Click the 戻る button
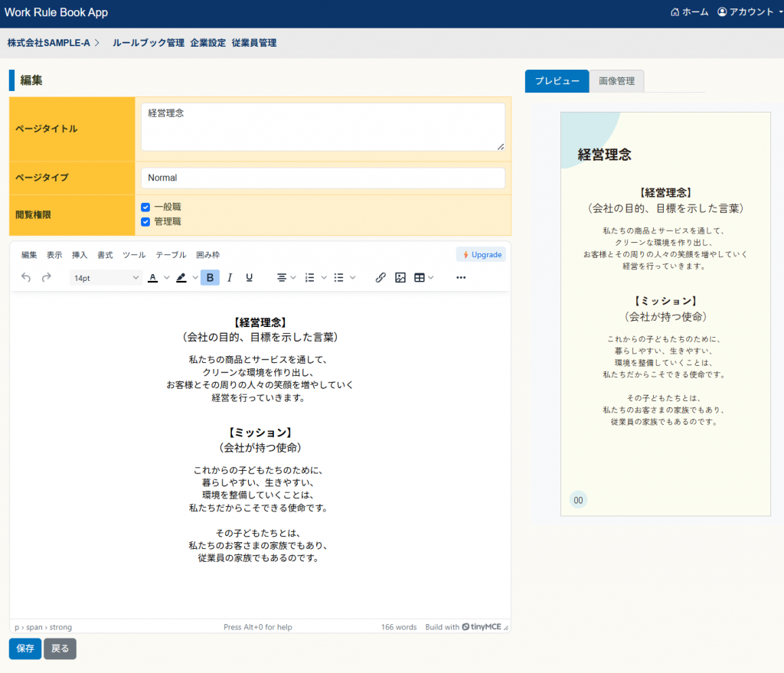Image resolution: width=784 pixels, height=673 pixels. [60, 648]
